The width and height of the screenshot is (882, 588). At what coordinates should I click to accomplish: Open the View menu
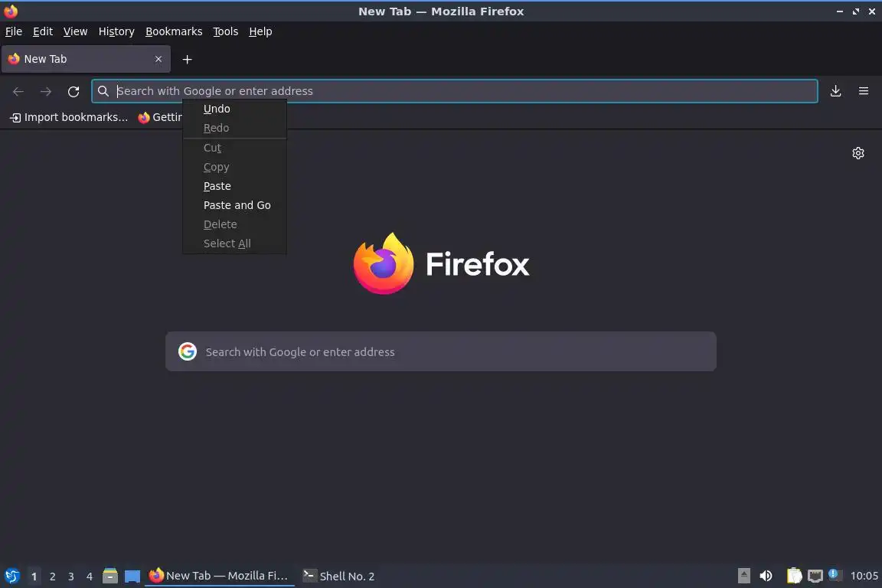(75, 31)
